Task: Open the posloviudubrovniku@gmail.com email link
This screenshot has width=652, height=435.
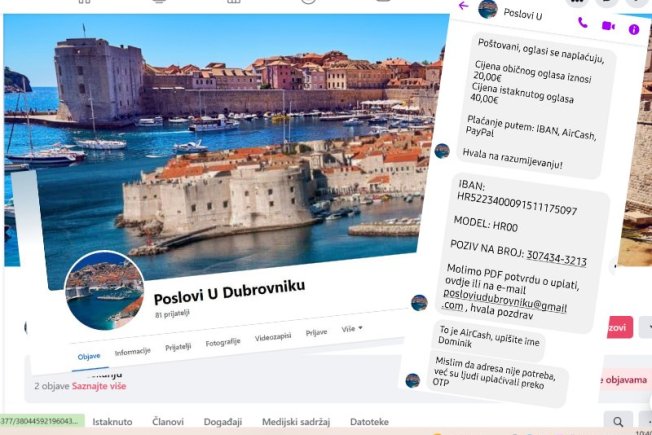Action: (x=504, y=301)
